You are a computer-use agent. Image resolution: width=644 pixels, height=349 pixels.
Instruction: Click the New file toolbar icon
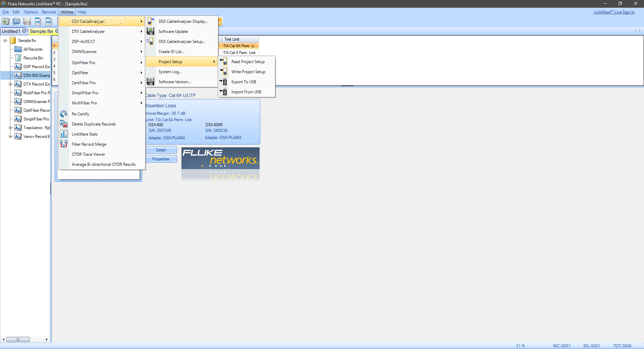(x=5, y=21)
